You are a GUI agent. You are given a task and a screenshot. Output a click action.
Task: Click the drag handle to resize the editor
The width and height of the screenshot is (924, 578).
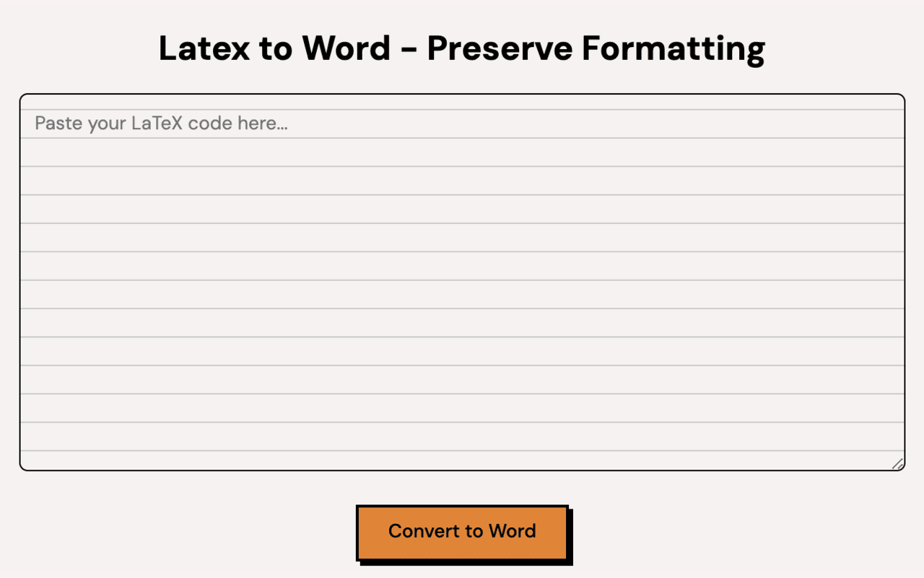coord(897,463)
